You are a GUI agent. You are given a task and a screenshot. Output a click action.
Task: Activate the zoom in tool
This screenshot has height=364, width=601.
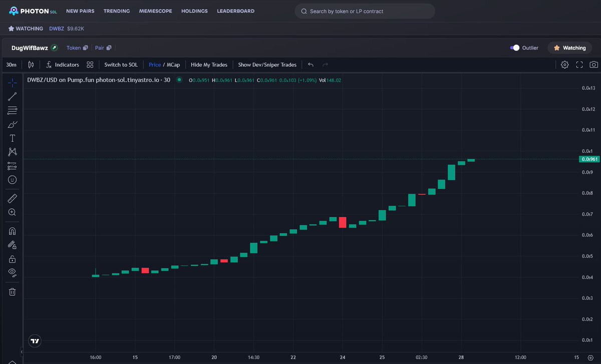click(13, 212)
